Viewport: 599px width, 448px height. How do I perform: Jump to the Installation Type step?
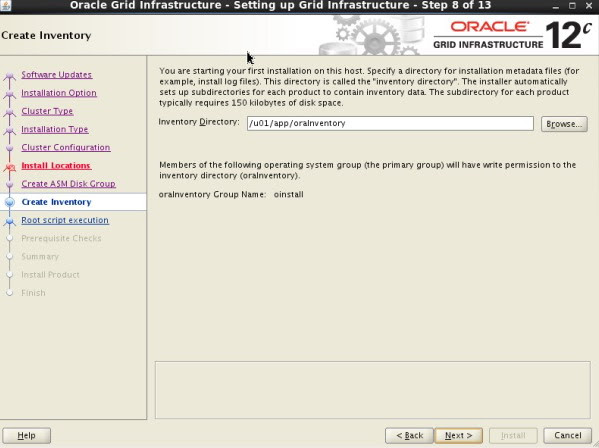[55, 129]
